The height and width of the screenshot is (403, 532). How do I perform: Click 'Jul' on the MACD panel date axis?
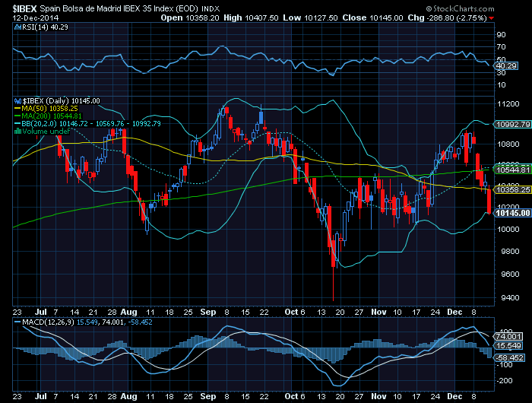pos(41,397)
